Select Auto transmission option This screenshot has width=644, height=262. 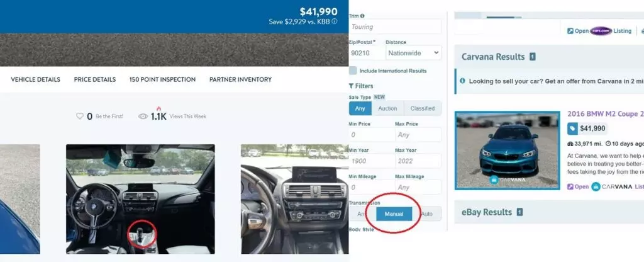[427, 214]
